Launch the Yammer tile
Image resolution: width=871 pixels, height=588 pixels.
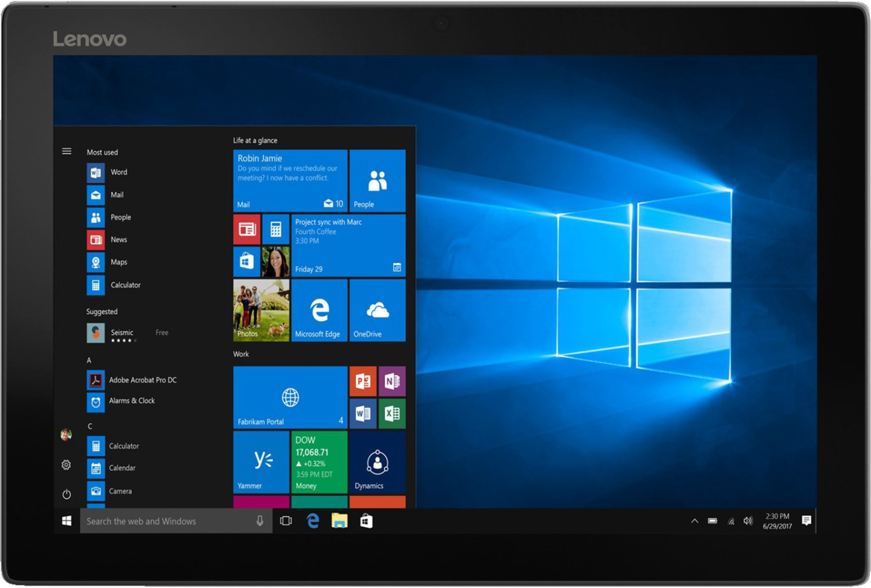pyautogui.click(x=261, y=461)
